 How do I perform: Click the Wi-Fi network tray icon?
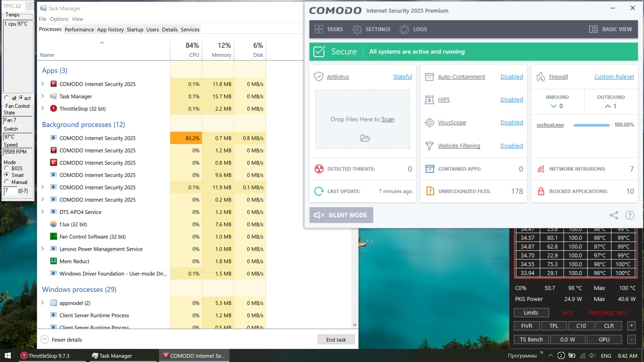(x=583, y=356)
